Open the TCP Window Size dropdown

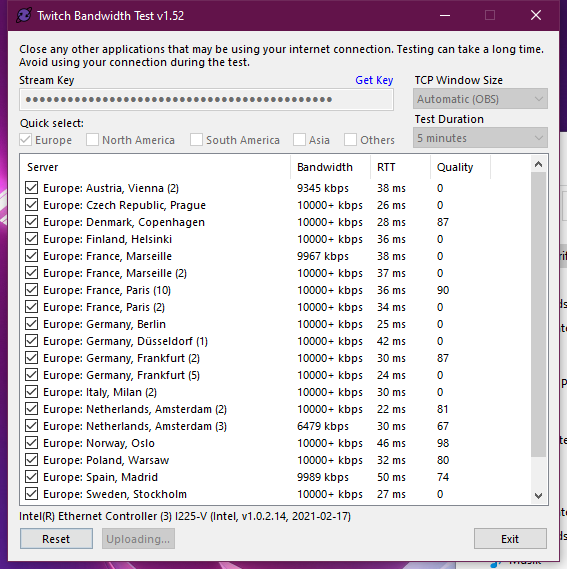point(480,99)
